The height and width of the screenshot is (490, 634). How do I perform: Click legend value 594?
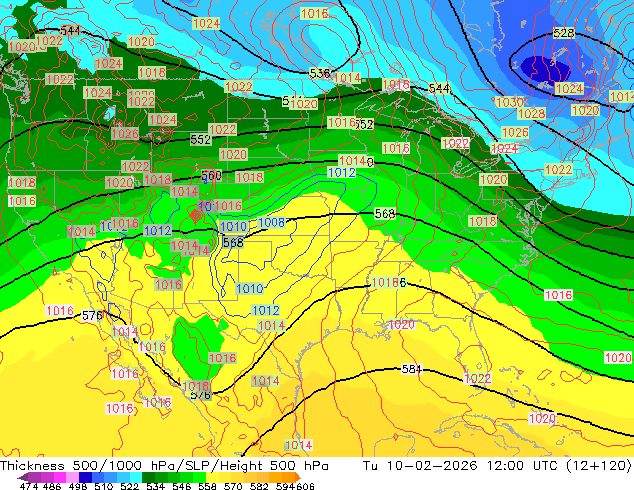pos(285,486)
